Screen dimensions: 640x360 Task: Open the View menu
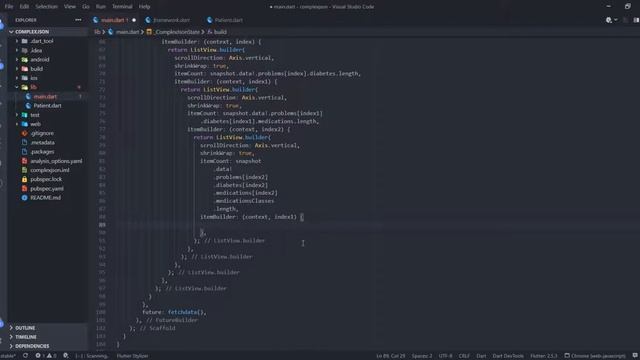tap(70, 7)
